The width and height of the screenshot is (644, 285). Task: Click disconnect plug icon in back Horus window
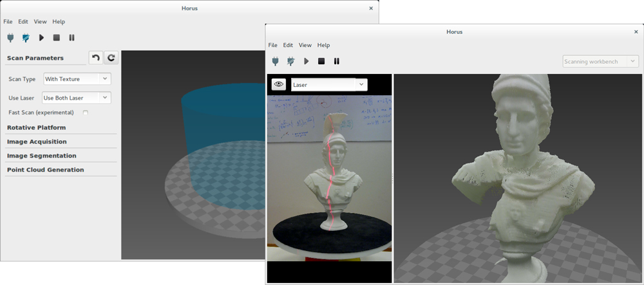click(x=26, y=38)
